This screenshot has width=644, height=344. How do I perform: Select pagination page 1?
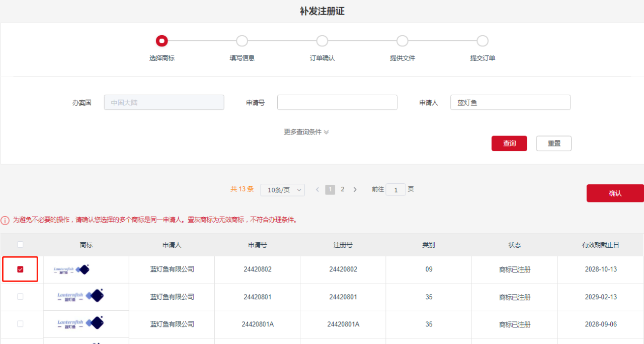pos(330,189)
